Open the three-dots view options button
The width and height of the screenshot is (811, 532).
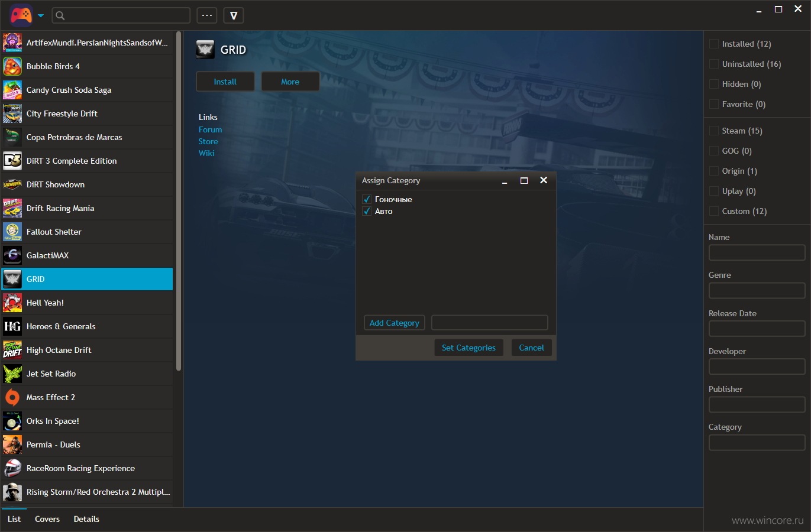pyautogui.click(x=207, y=15)
